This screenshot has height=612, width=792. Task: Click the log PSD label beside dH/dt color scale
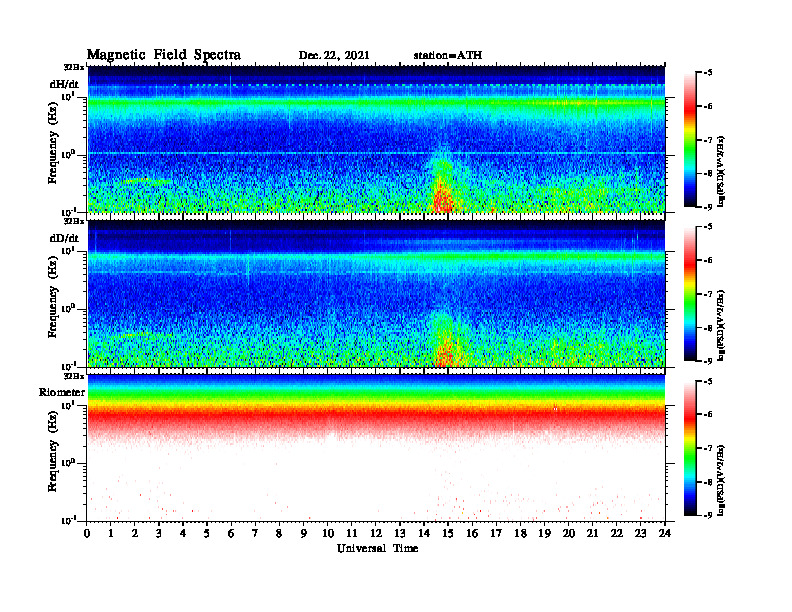pyautogui.click(x=721, y=171)
